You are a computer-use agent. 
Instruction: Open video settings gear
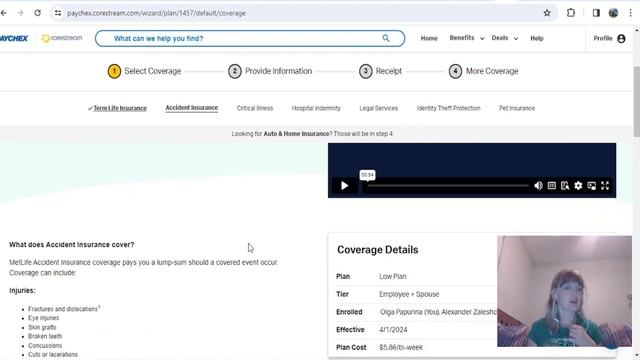coord(578,186)
